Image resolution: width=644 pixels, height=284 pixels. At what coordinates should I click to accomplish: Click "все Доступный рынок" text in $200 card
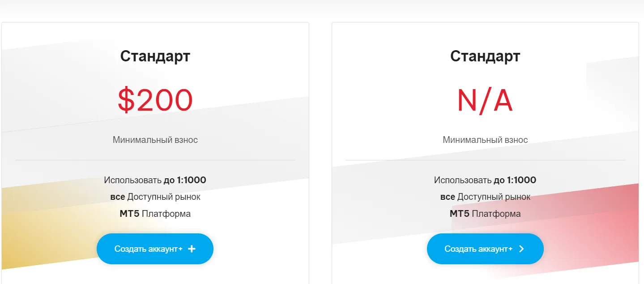(155, 197)
